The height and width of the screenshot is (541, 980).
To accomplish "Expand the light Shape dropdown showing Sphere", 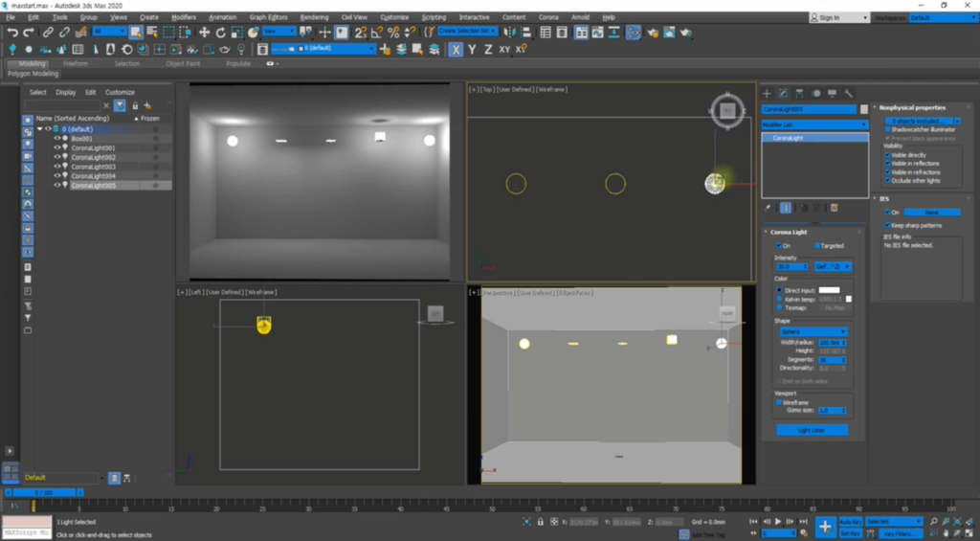I will 813,331.
